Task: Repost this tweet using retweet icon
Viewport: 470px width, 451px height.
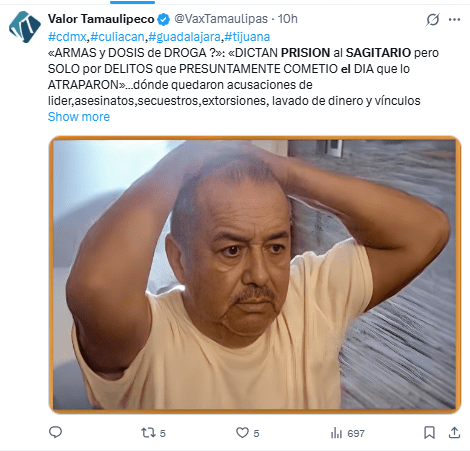Action: tap(148, 433)
